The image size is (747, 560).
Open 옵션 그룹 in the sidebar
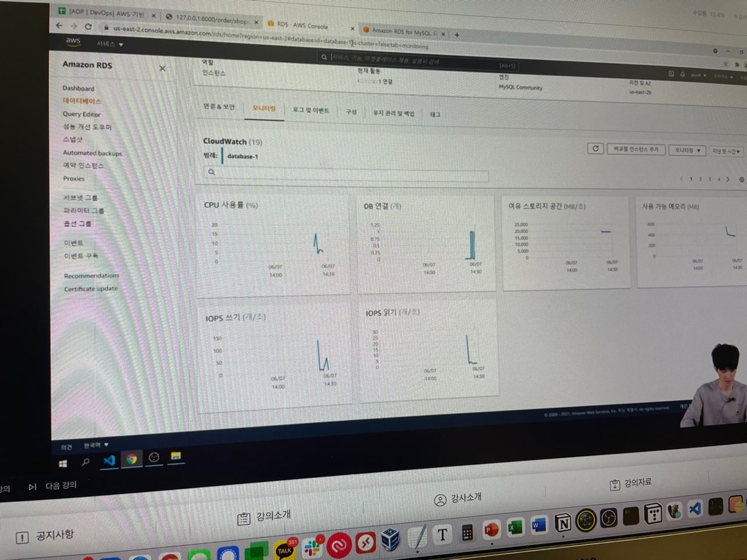point(78,224)
